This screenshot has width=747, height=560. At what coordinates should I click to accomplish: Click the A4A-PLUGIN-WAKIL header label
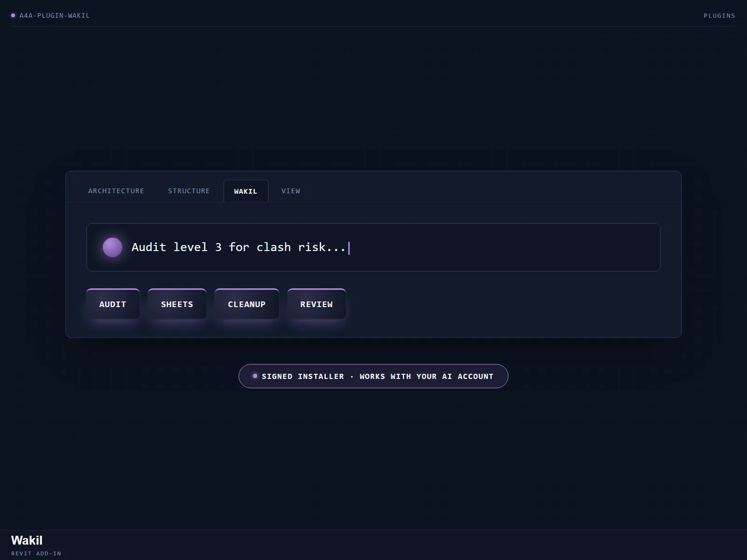click(55, 15)
